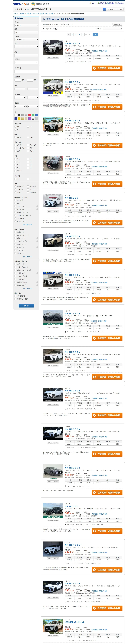Go to レクサス 中古車 breadcrumb link
The height and width of the screenshot is (644, 138).
pyautogui.click(x=39, y=14)
